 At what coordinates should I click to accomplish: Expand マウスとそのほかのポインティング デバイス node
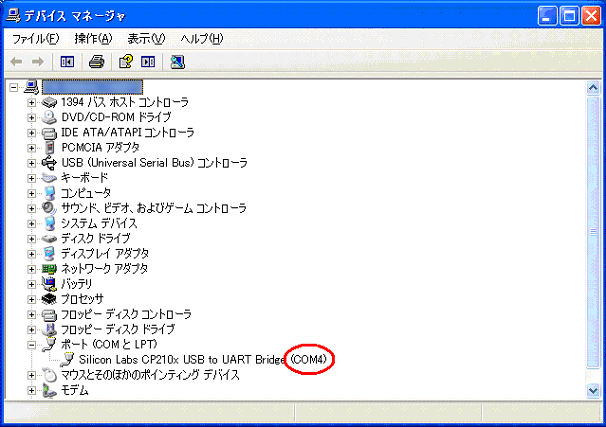click(x=32, y=375)
